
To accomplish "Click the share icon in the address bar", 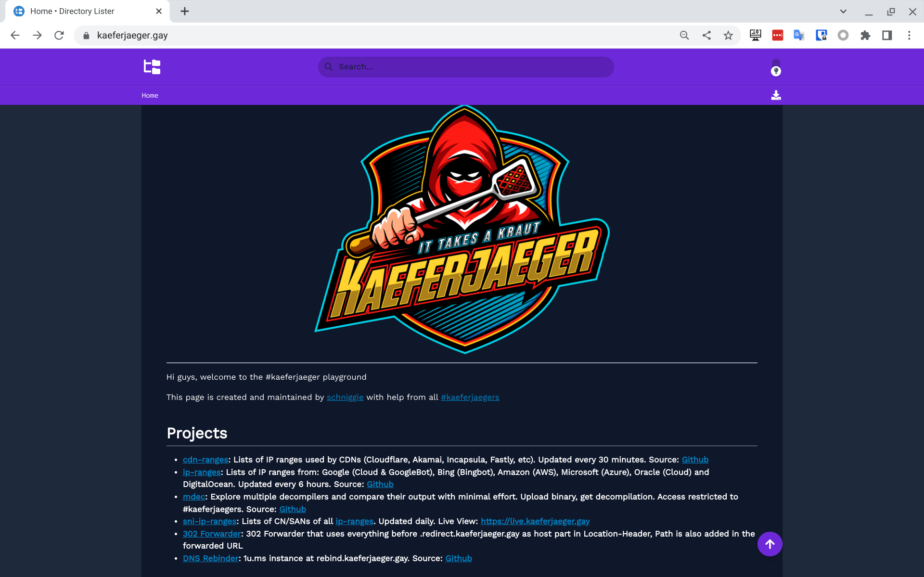I will pos(706,35).
